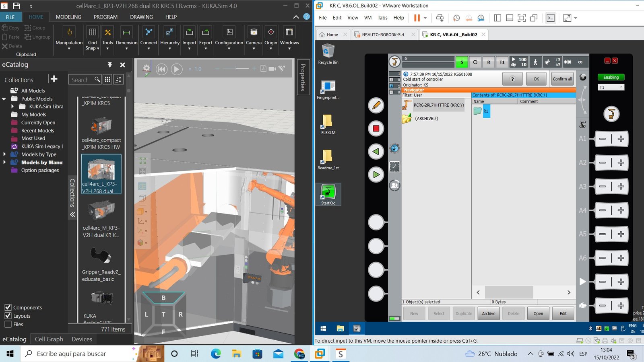Click the StartKrc desktop shortcut
This screenshot has width=644, height=362.
328,194
